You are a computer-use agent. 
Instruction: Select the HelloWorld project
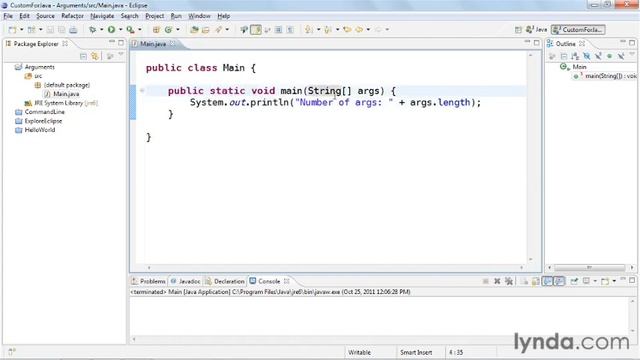[x=40, y=130]
